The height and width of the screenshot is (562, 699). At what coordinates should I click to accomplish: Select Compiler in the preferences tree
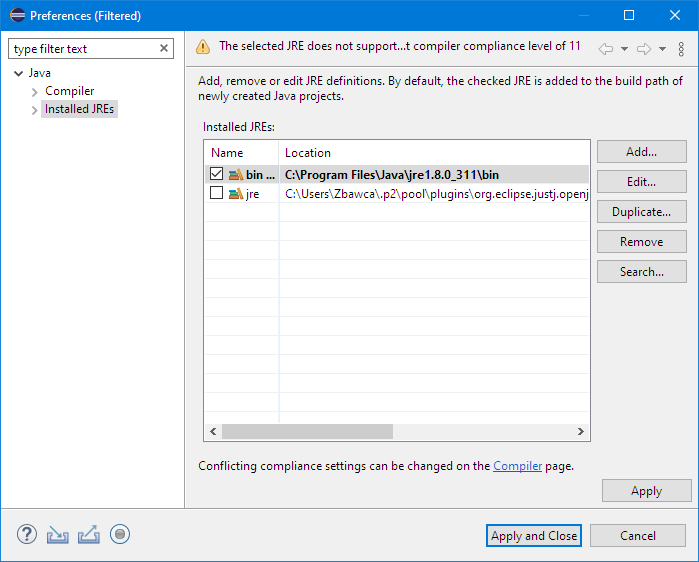click(x=69, y=91)
